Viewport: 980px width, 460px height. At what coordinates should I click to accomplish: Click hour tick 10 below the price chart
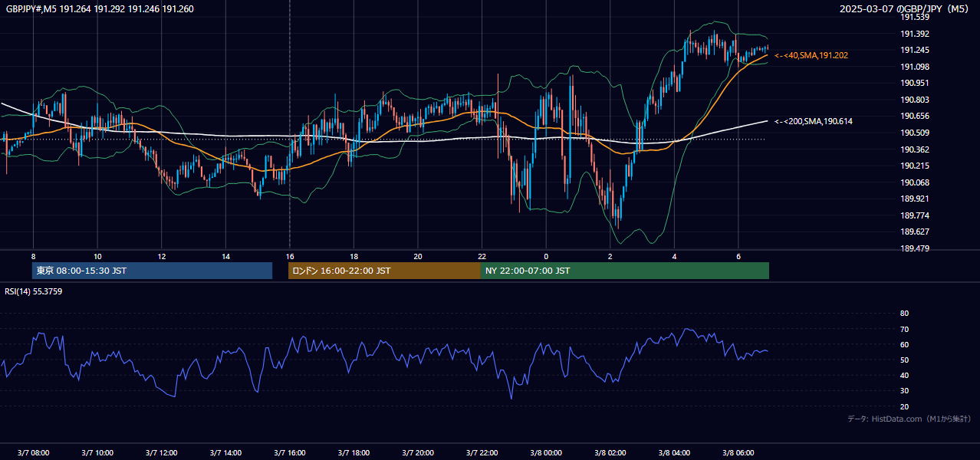click(97, 256)
